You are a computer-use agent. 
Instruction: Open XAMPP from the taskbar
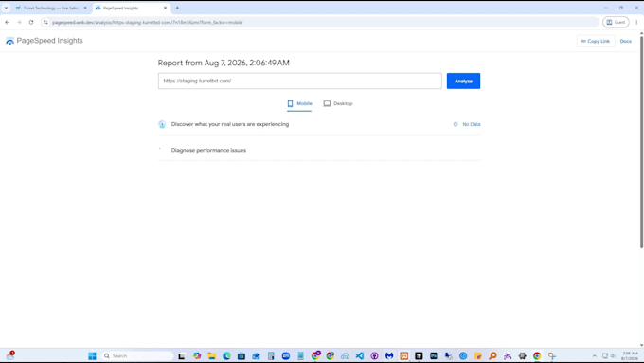(x=404, y=356)
